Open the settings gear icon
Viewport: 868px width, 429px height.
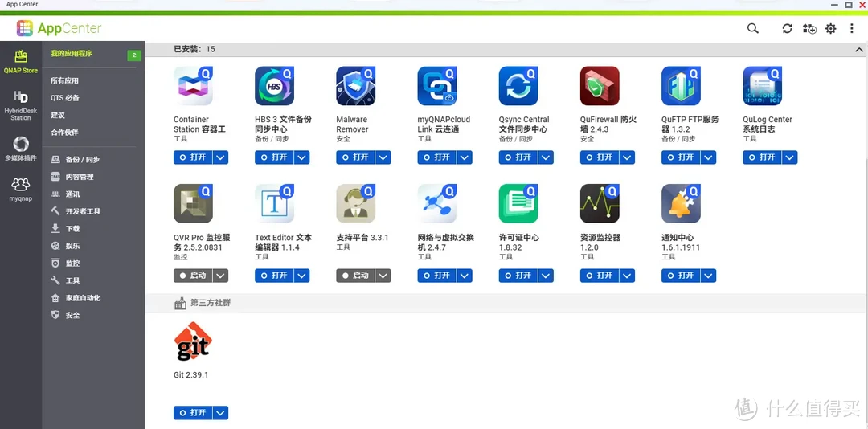coord(831,28)
